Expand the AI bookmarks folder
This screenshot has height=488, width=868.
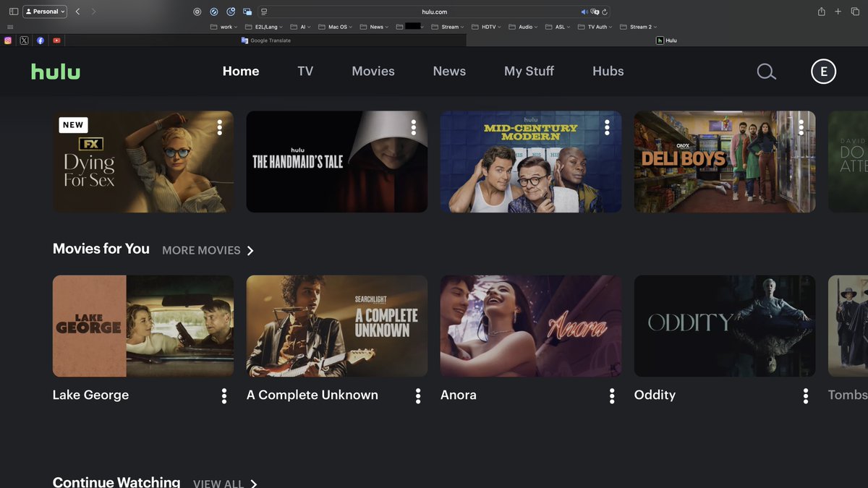300,27
